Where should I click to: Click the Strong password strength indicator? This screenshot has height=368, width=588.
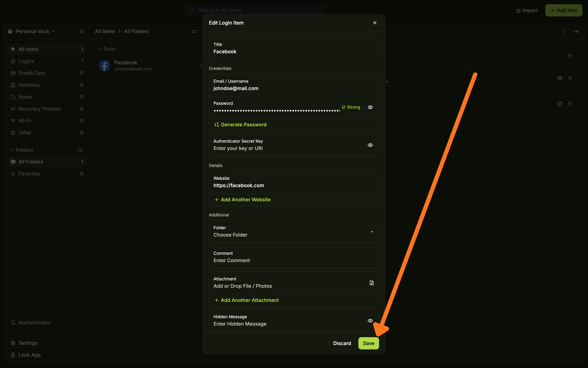click(351, 107)
